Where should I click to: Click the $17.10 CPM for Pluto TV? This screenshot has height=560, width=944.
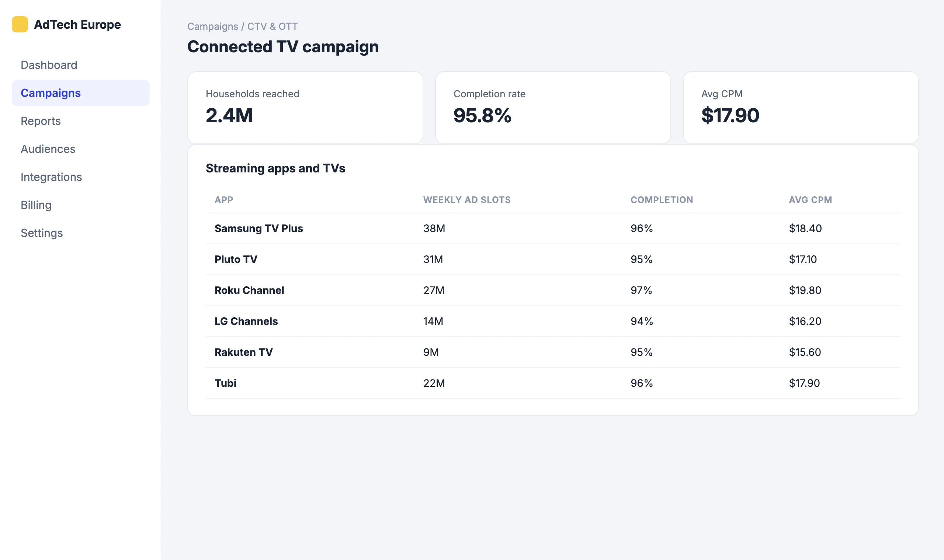(802, 259)
